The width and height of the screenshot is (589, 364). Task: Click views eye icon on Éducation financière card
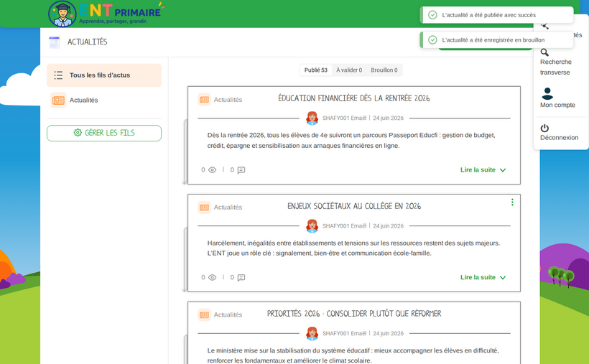pyautogui.click(x=212, y=169)
